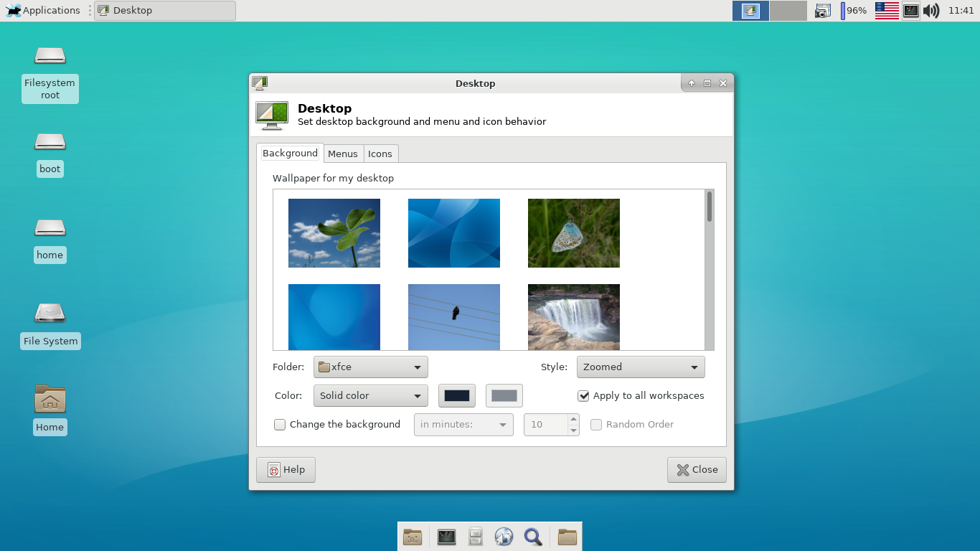Screen dimensions: 980x551
Task: Open the US flag keyboard layout indicator
Action: 887,11
